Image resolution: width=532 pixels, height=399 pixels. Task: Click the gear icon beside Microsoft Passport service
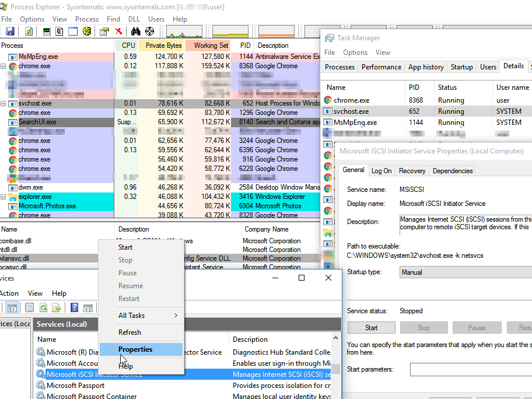(41, 386)
